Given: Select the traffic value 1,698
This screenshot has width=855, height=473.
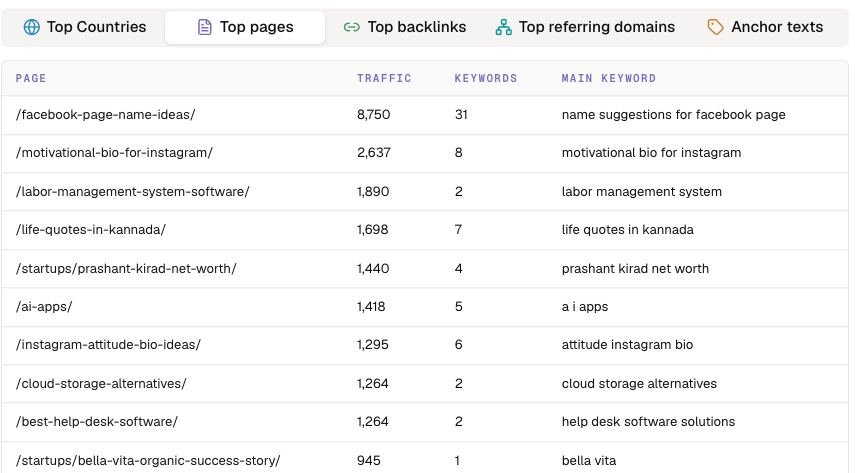Looking at the screenshot, I should [372, 230].
